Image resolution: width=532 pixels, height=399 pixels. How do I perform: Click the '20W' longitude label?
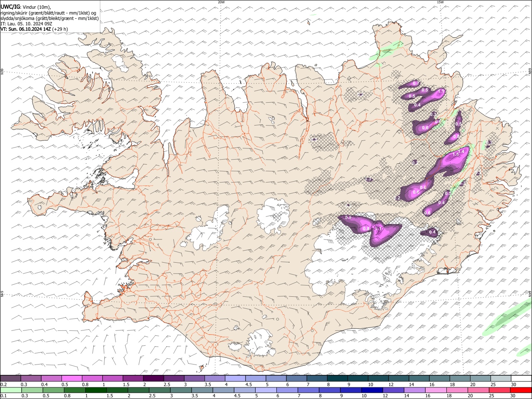click(221, 2)
